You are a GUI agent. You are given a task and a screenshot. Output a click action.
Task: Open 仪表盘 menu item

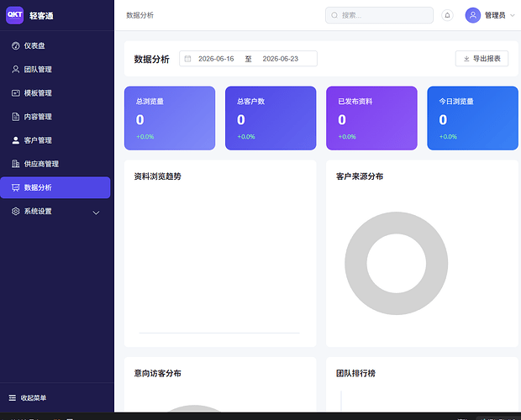pos(55,46)
